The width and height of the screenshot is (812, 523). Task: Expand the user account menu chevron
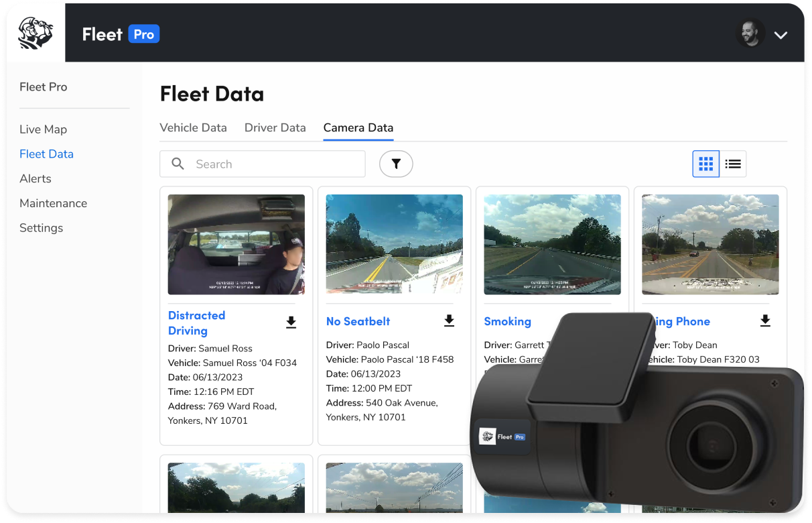[781, 35]
